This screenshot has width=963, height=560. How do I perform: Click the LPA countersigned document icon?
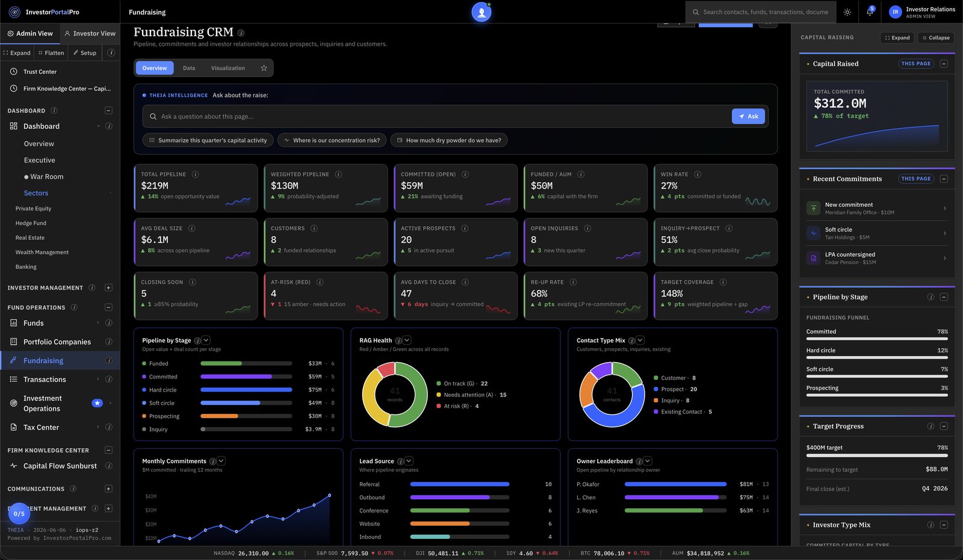coord(814,258)
